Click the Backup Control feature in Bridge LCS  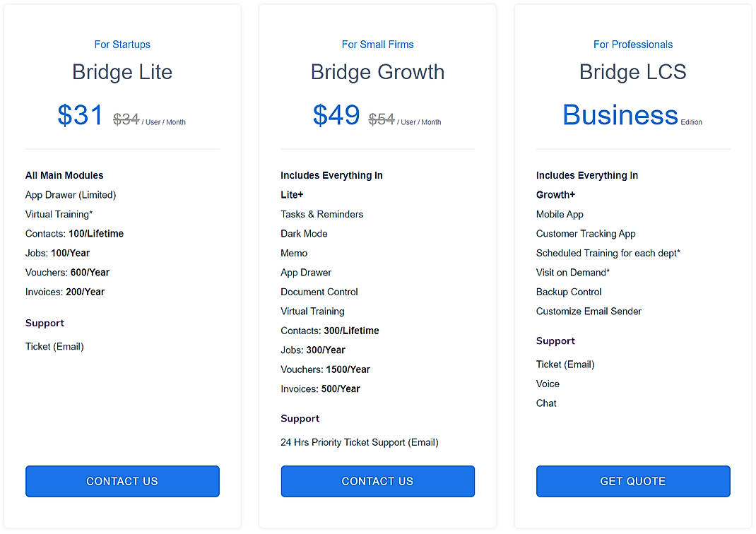tap(569, 292)
